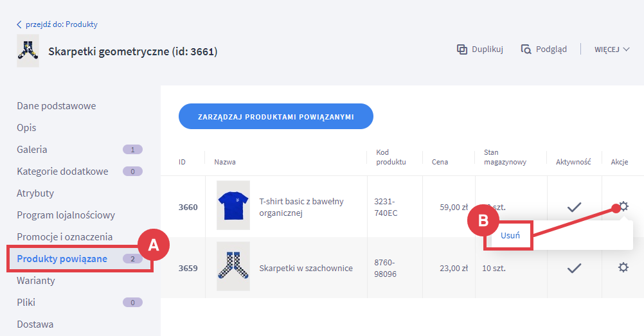Click the back arrow to Produkty
Screen dimensions: 644x336
(x=19, y=24)
